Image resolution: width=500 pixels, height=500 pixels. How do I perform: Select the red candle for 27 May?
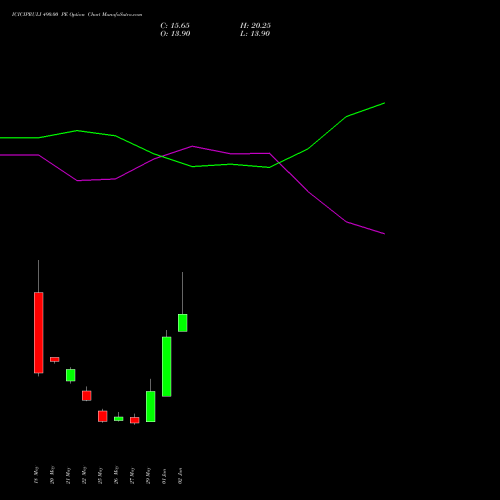tap(135, 420)
